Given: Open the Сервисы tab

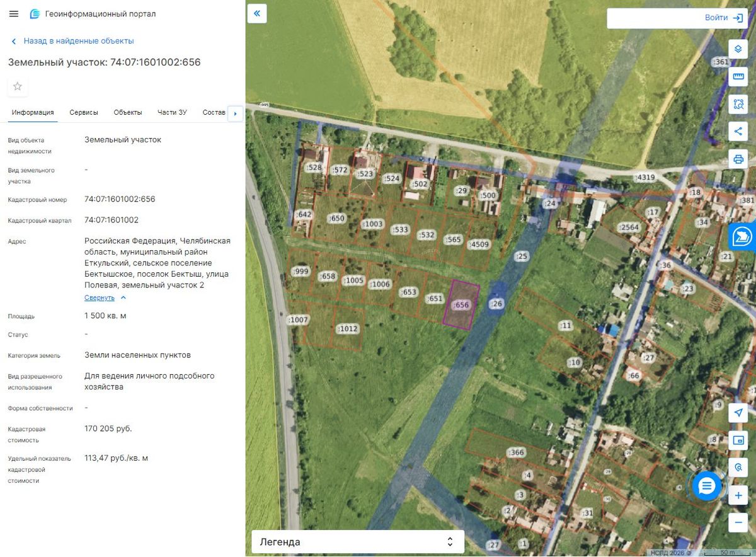Looking at the screenshot, I should click(84, 112).
